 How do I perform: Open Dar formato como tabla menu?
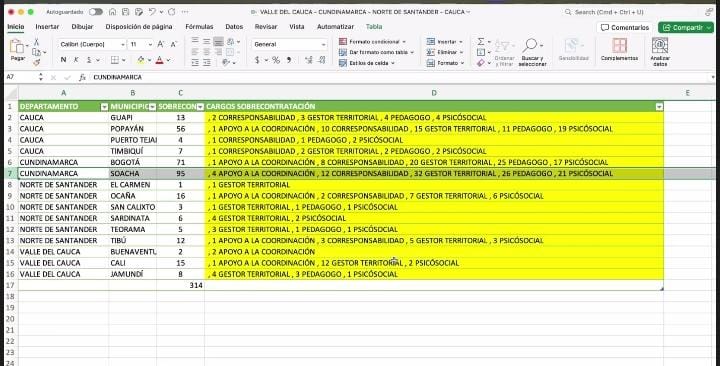pyautogui.click(x=376, y=52)
